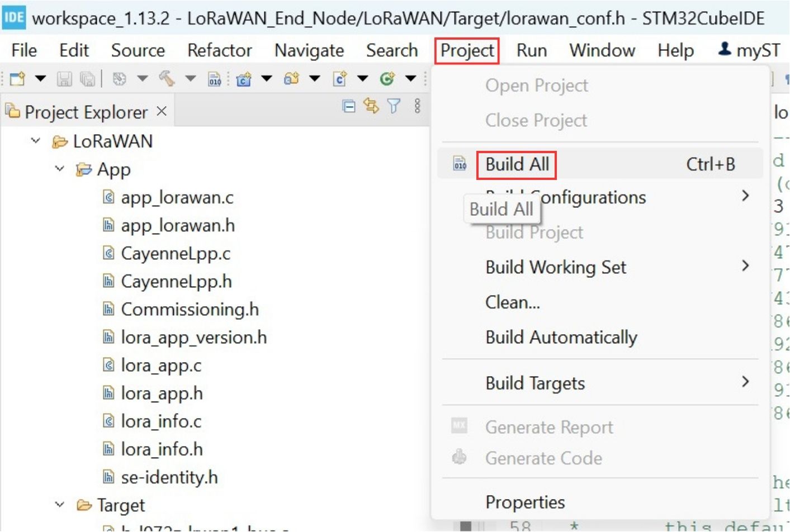
Task: Open the Navigate menu
Action: pos(309,50)
